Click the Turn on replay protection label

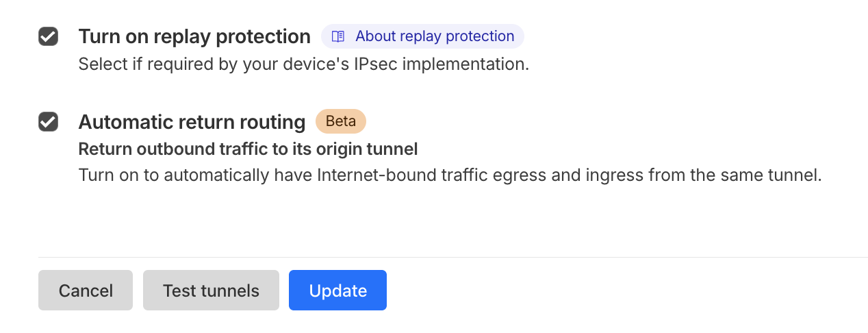coord(194,36)
